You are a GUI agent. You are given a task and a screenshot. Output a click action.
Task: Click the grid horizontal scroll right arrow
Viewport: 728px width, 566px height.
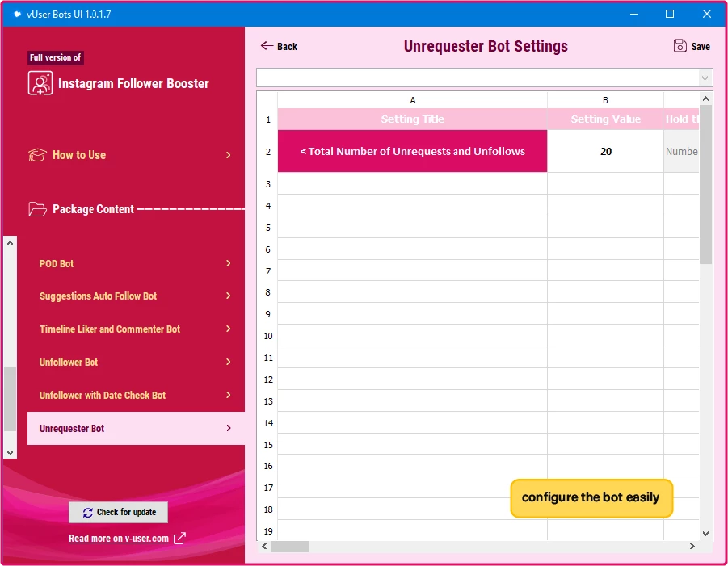(692, 547)
